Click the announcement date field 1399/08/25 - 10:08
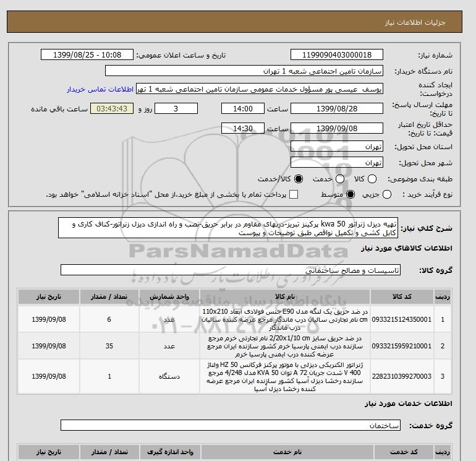This screenshot has height=461, width=476. (87, 55)
